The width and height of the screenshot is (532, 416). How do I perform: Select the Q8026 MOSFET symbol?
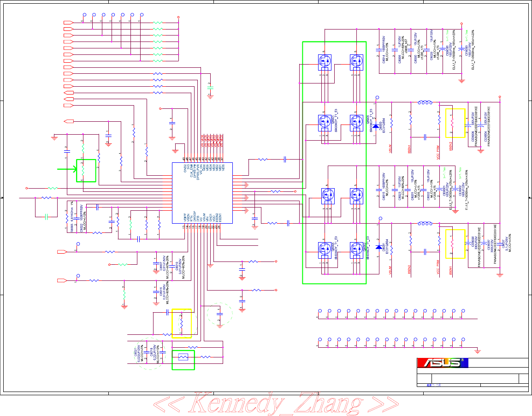click(x=325, y=250)
